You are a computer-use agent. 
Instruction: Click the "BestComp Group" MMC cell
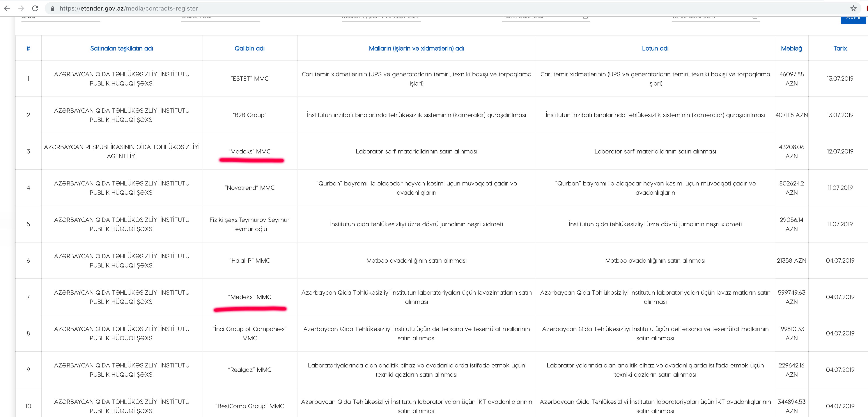[249, 406]
